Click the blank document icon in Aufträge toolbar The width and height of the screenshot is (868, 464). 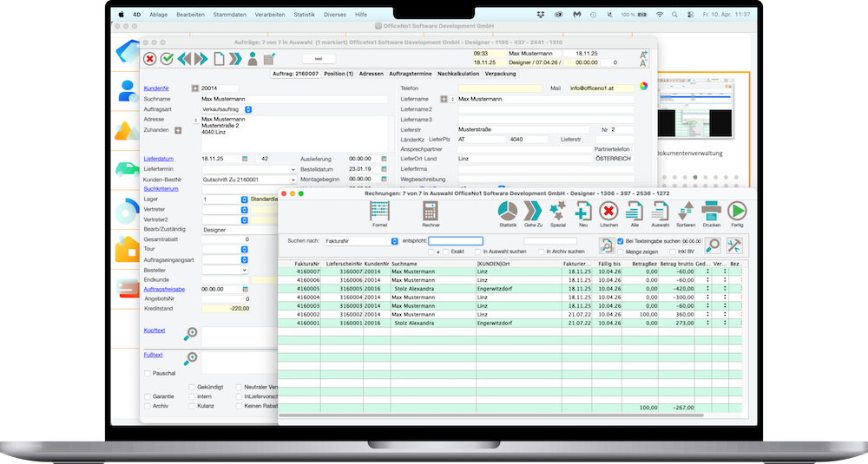(220, 59)
